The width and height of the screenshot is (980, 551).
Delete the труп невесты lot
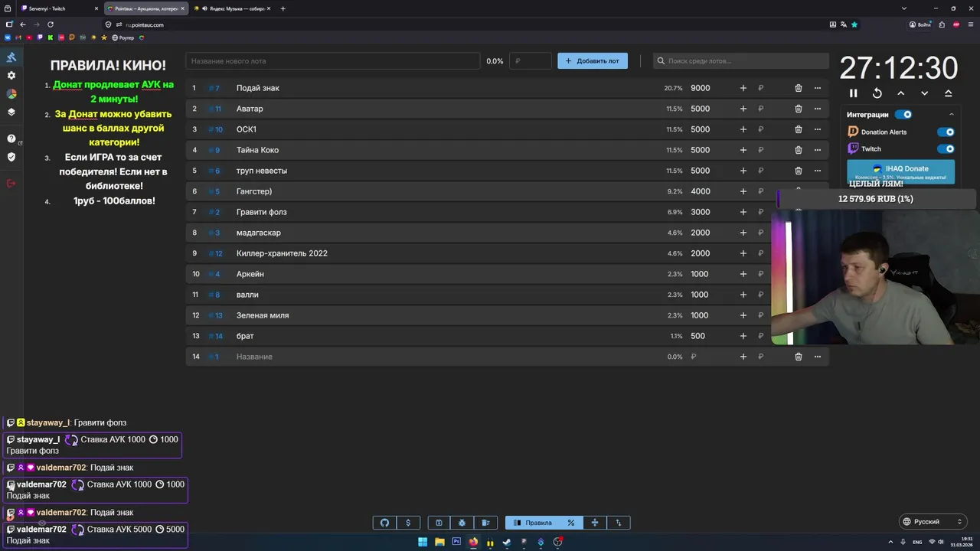[x=799, y=171]
